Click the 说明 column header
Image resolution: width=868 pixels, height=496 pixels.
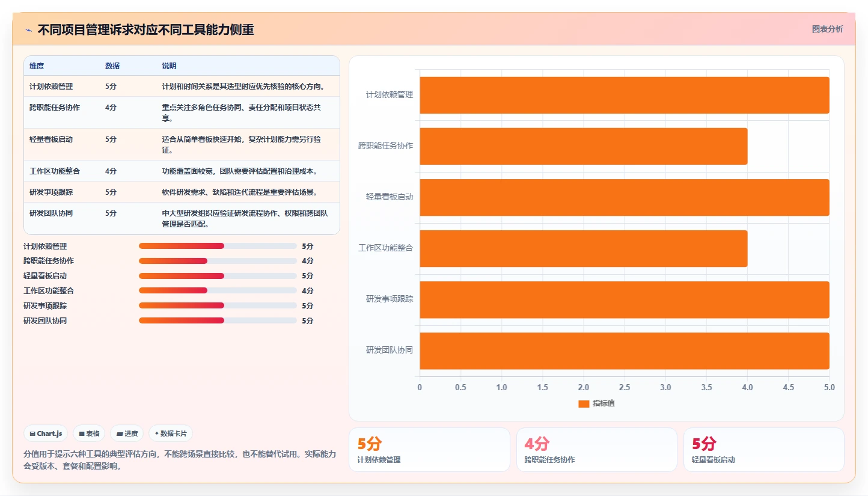point(169,66)
